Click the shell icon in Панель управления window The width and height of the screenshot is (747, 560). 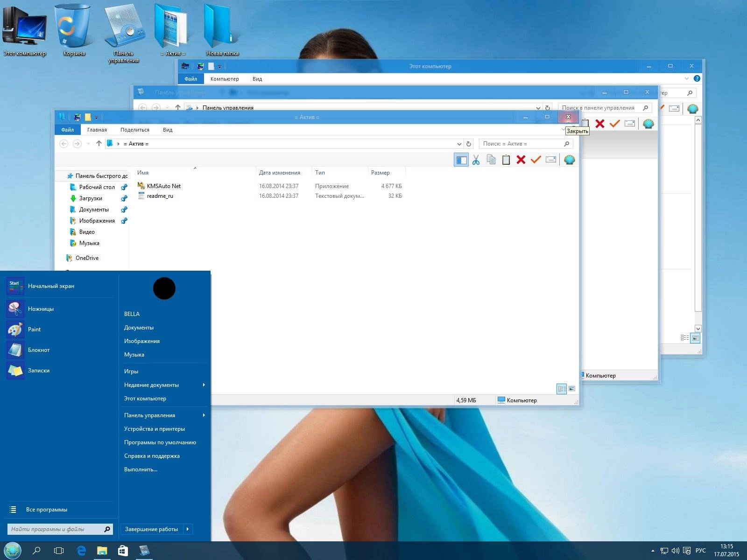[x=648, y=124]
